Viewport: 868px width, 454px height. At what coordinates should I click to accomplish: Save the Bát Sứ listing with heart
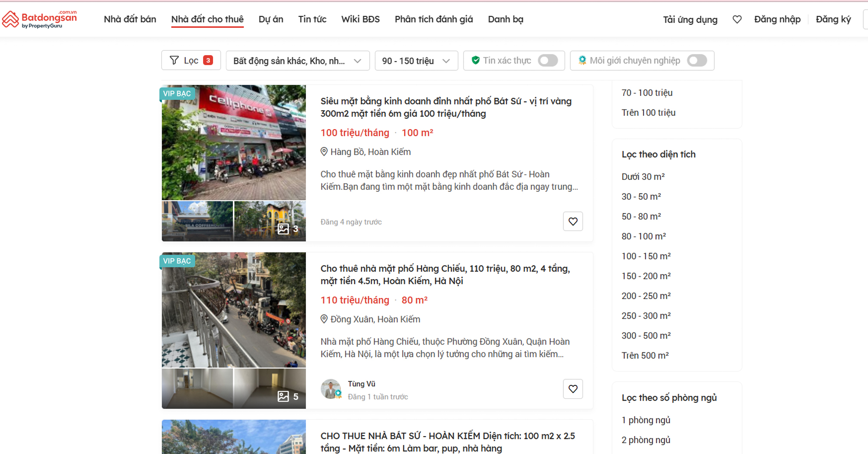coord(573,221)
